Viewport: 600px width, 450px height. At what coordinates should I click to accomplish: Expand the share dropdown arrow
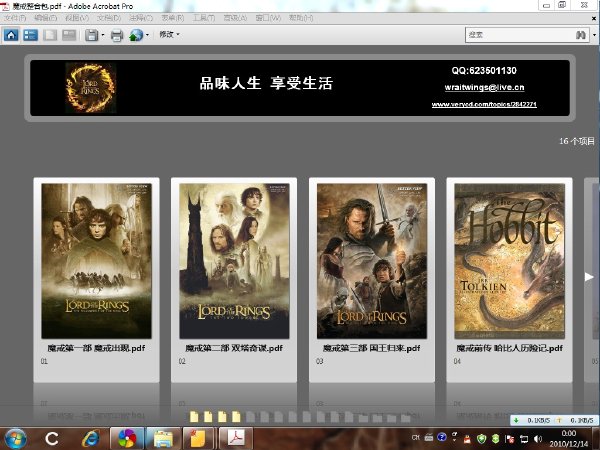pos(147,35)
